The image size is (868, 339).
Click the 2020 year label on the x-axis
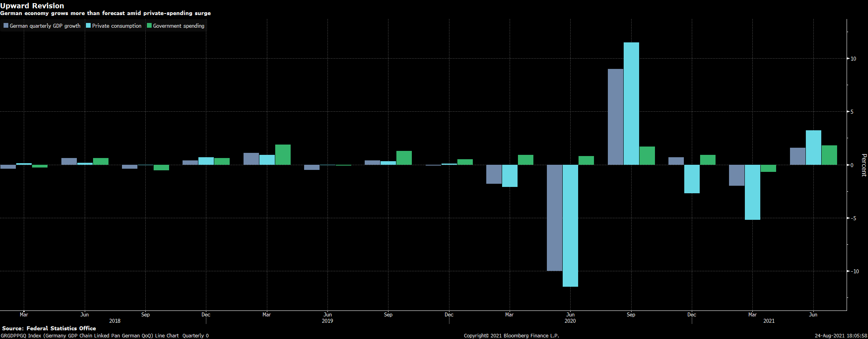[x=570, y=321]
